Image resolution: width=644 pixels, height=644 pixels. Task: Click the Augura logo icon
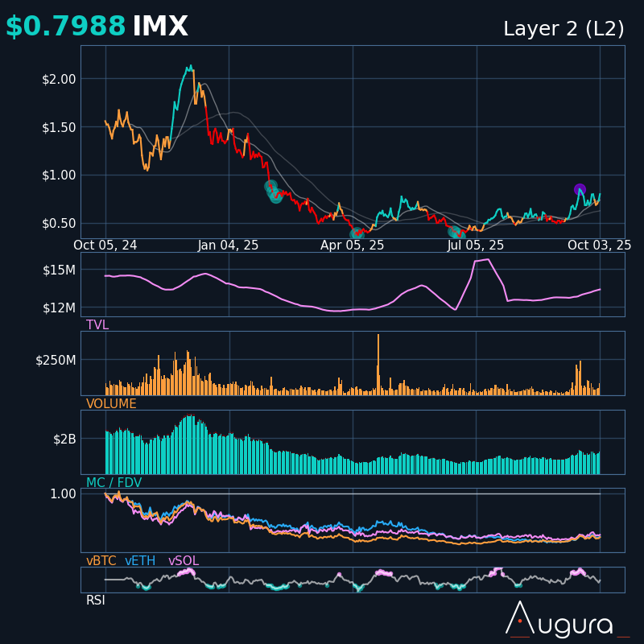tap(520, 618)
